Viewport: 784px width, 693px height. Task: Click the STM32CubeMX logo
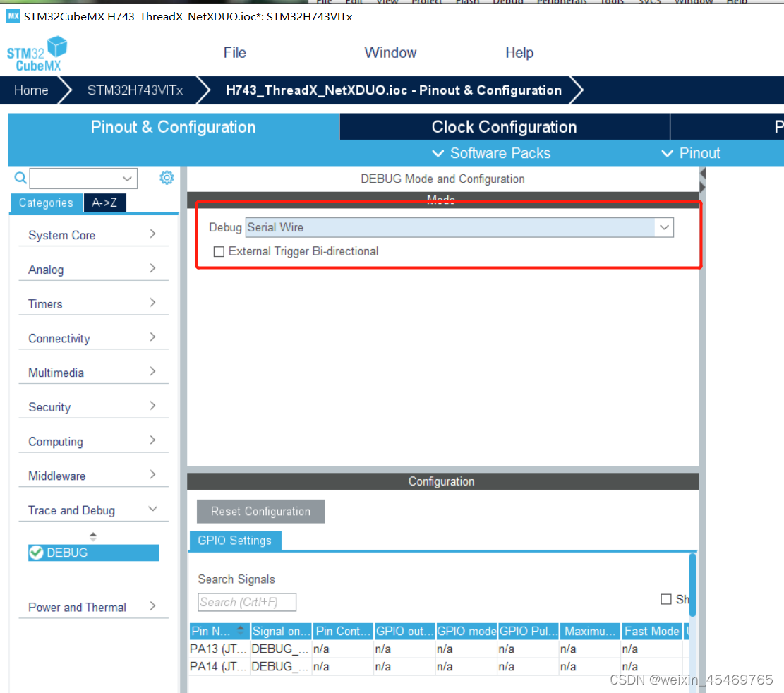37,54
